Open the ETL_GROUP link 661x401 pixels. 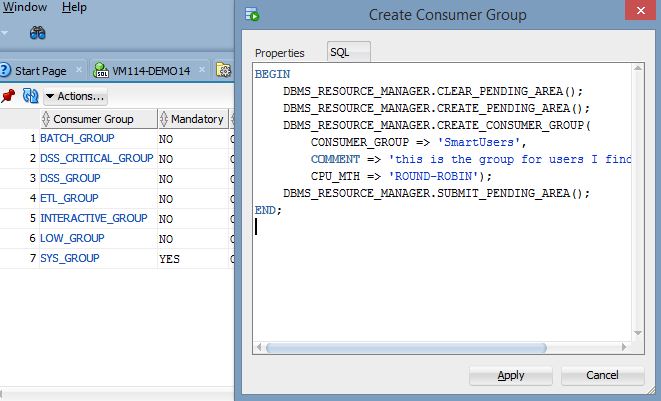pyautogui.click(x=69, y=198)
